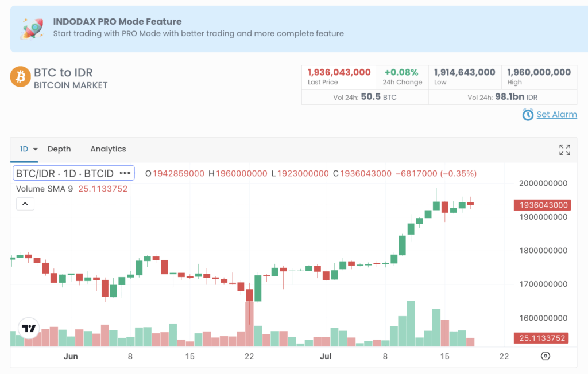This screenshot has width=588, height=374.
Task: Click the close value C1936043000
Action: coord(362,173)
